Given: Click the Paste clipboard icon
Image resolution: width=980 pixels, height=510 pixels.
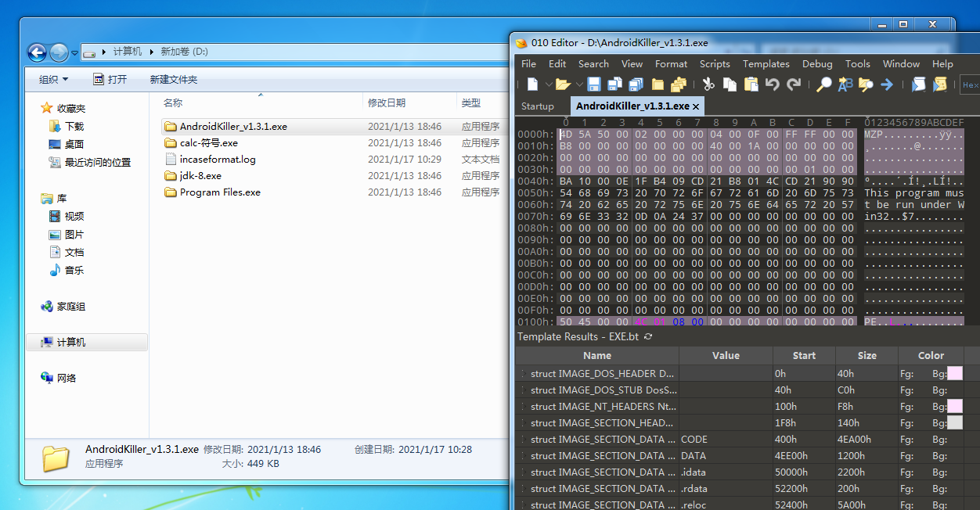Looking at the screenshot, I should click(x=751, y=84).
